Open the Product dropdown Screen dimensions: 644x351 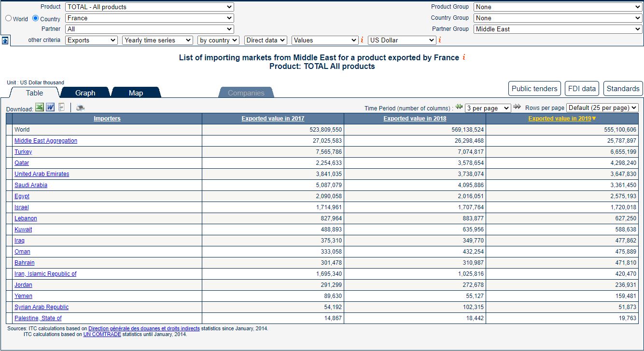pos(150,7)
